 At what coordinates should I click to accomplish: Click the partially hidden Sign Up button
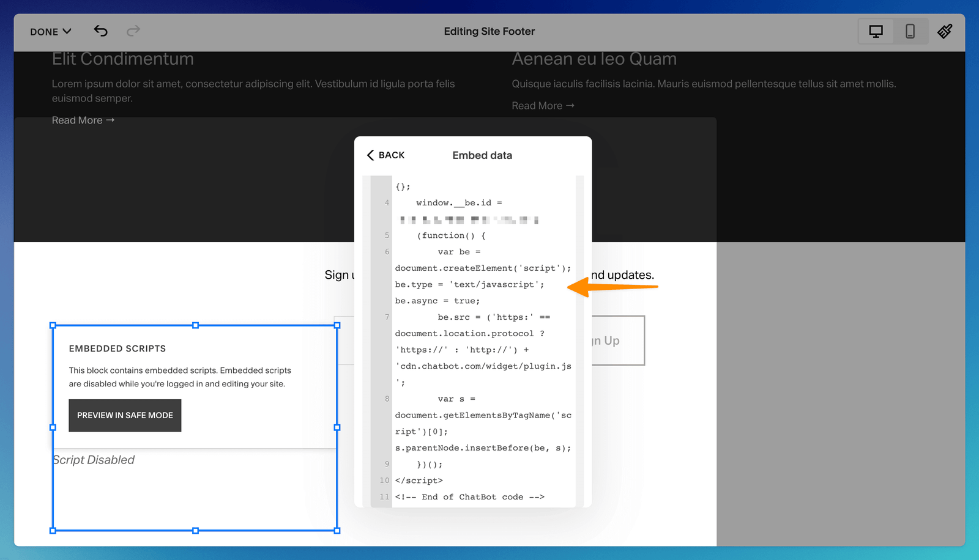pos(618,341)
